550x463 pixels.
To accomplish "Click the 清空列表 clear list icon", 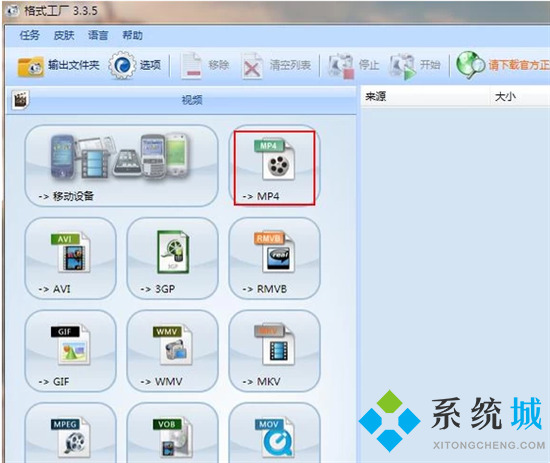I will point(252,66).
